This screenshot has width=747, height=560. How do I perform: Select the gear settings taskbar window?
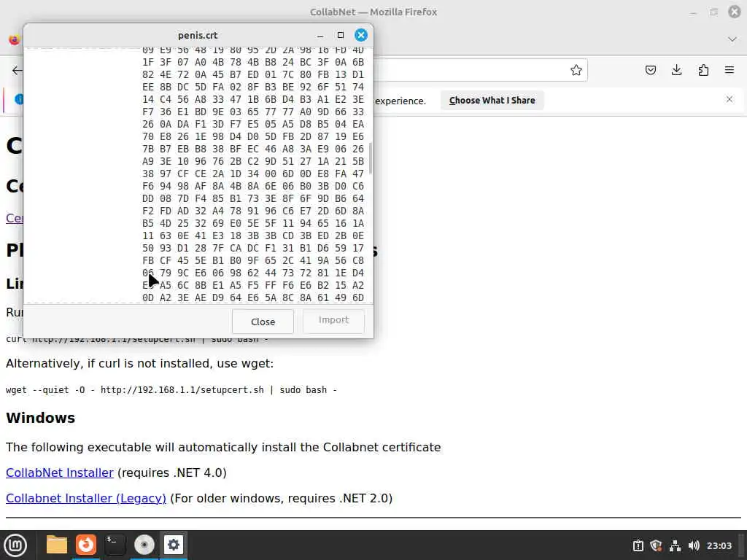pyautogui.click(x=174, y=545)
